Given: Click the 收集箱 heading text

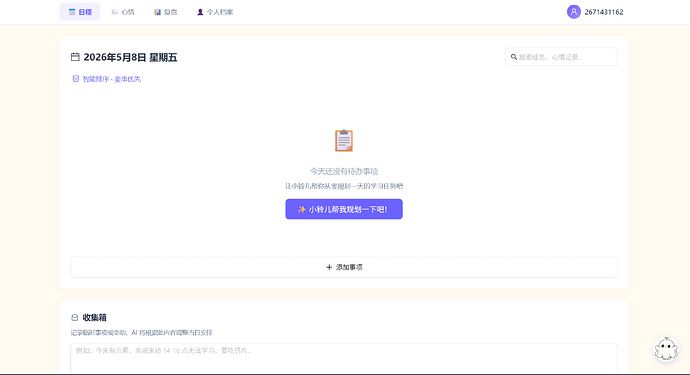Looking at the screenshot, I should tap(95, 317).
